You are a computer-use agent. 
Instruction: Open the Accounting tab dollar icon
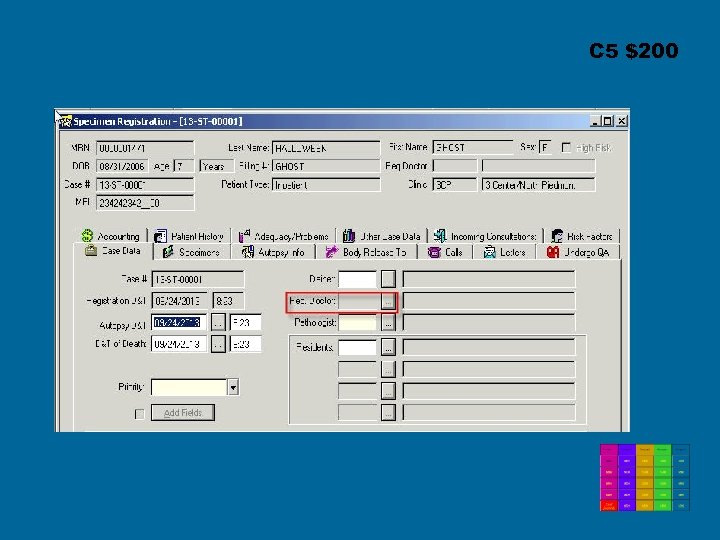tap(87, 236)
